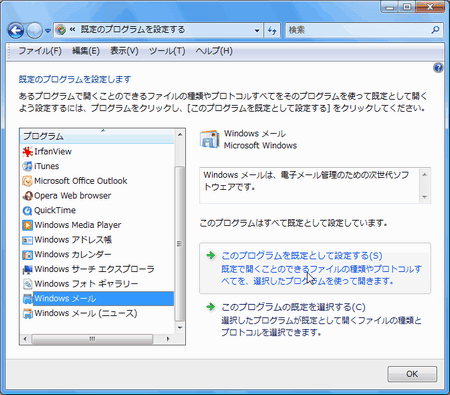Click green arrow of このプログラムを既定として設定する
The height and width of the screenshot is (395, 450).
click(211, 256)
